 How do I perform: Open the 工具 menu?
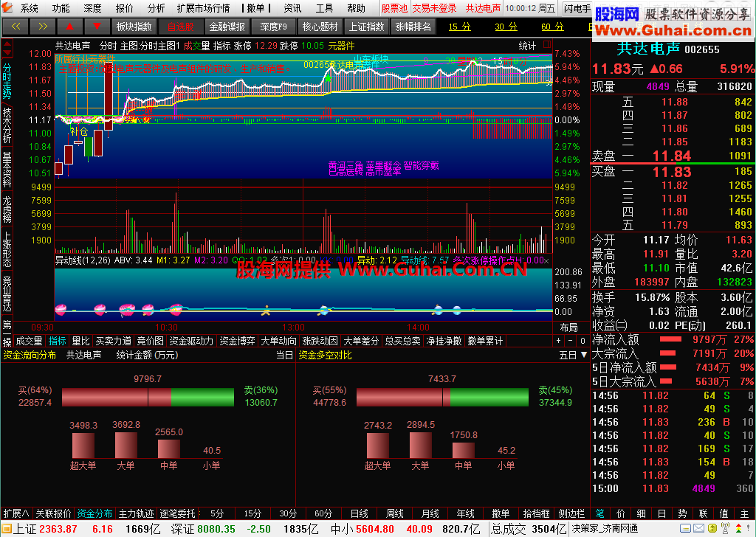point(324,8)
